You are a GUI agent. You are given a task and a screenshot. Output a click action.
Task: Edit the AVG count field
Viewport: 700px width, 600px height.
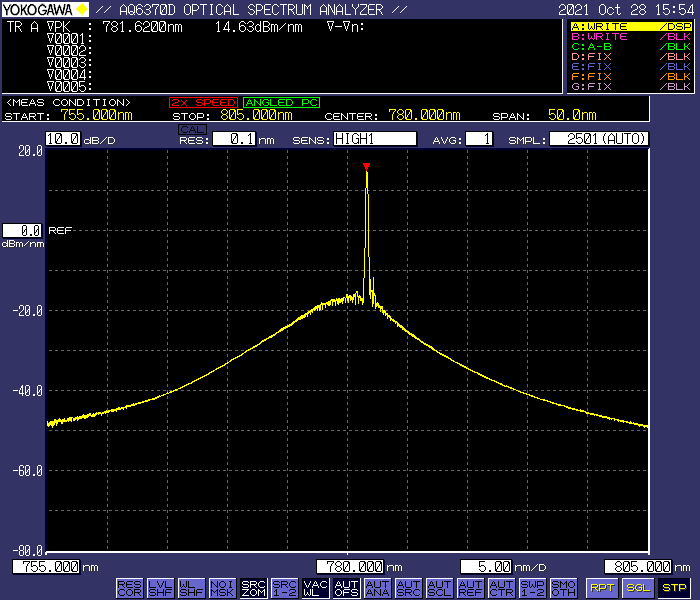pyautogui.click(x=479, y=139)
